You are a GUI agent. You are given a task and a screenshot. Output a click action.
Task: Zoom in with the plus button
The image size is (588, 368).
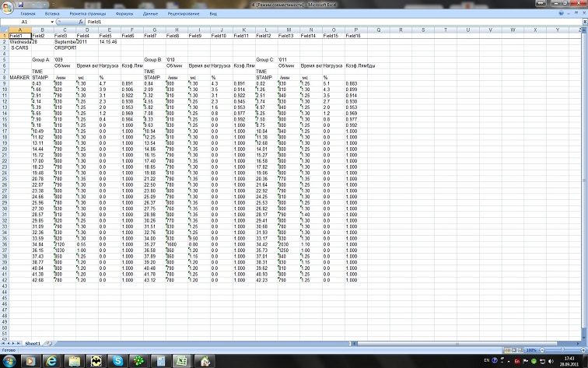583,350
